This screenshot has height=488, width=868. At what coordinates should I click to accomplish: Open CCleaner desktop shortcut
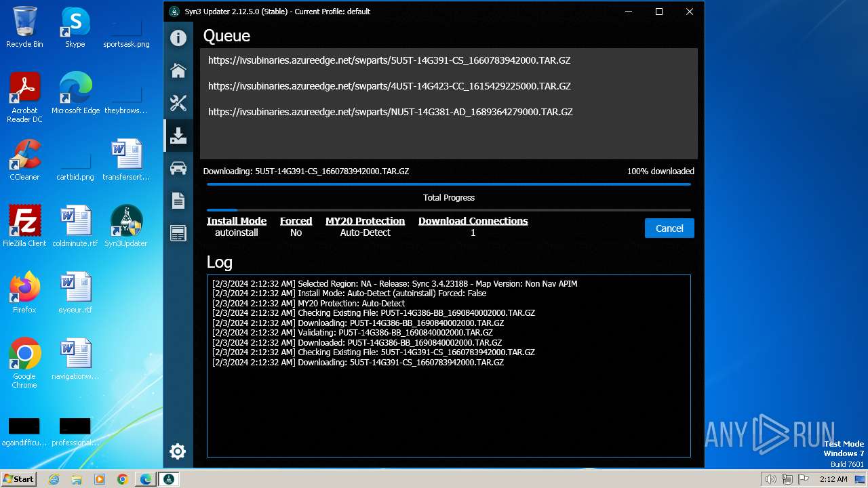(24, 161)
